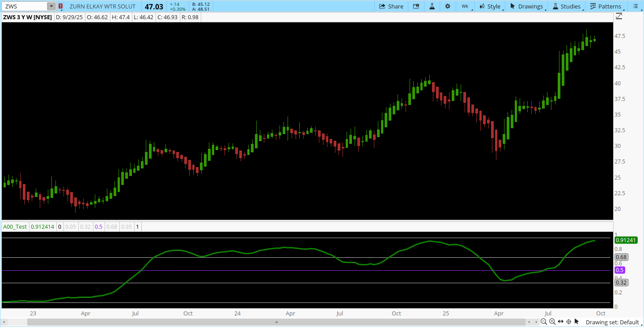The image size is (644, 327).
Task: Open the Wk timeframe selector
Action: [x=465, y=6]
